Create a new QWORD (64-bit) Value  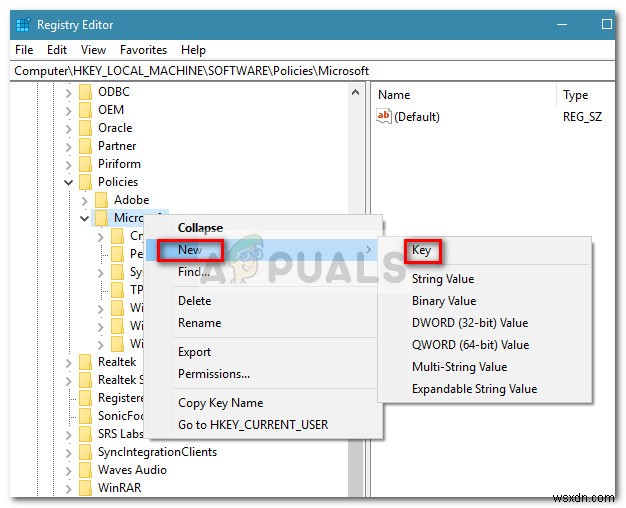484,345
